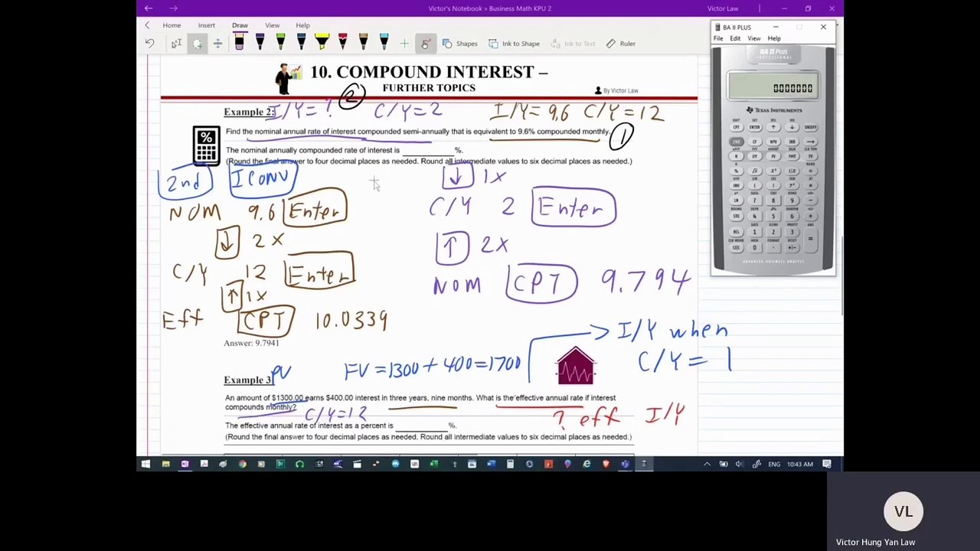Viewport: 980px width, 551px height.
Task: Open Word from the taskbar
Action: 491,464
